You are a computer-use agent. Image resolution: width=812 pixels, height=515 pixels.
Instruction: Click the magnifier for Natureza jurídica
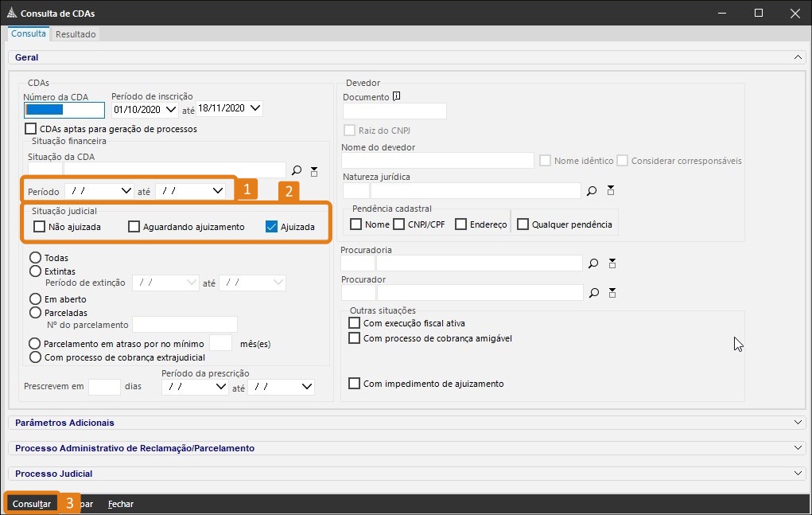coord(592,191)
